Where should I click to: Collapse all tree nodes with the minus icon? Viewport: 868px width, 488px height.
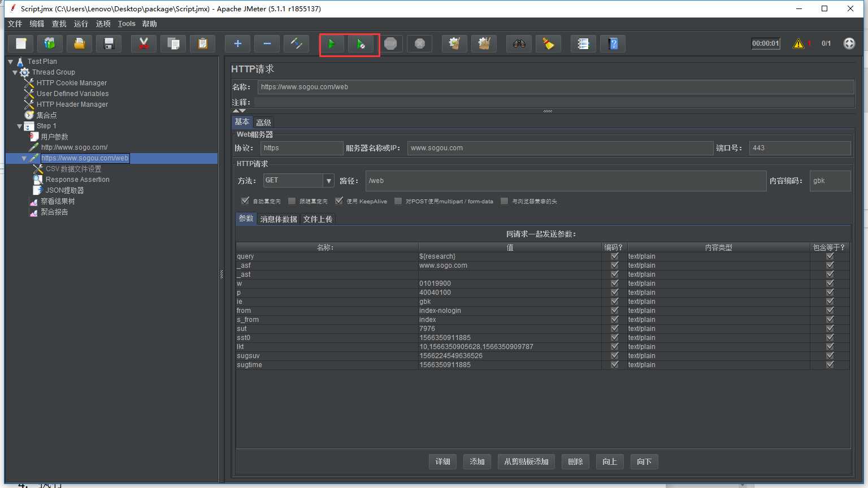tap(267, 43)
